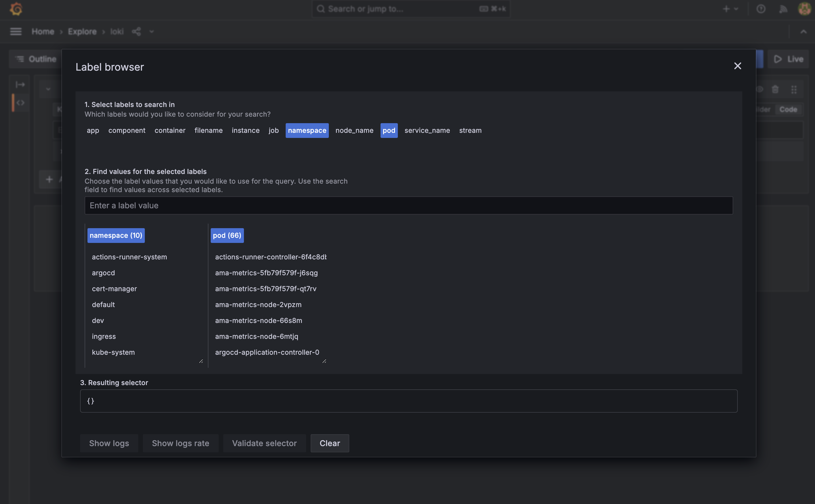Viewport: 815px width, 504px height.
Task: Enable the container label
Action: pyautogui.click(x=170, y=130)
